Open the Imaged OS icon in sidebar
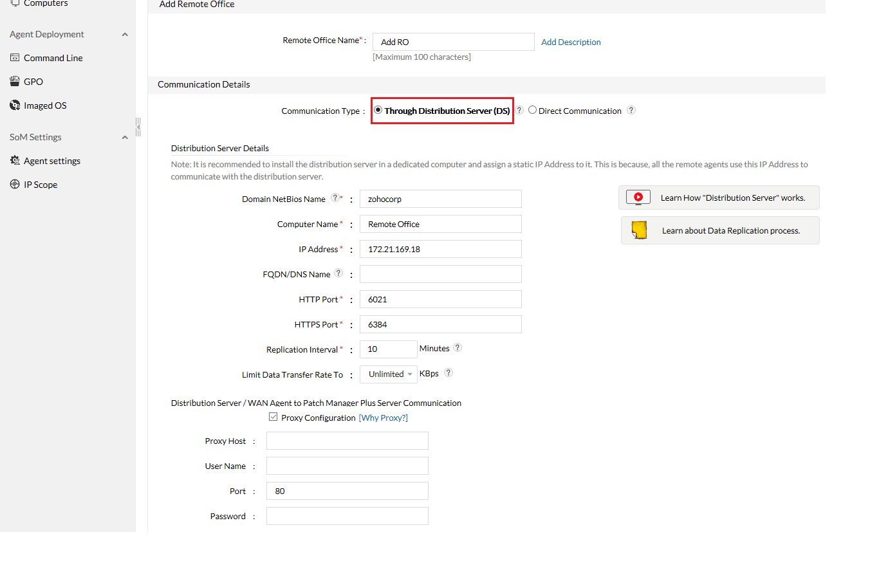The height and width of the screenshot is (588, 879). 14,105
